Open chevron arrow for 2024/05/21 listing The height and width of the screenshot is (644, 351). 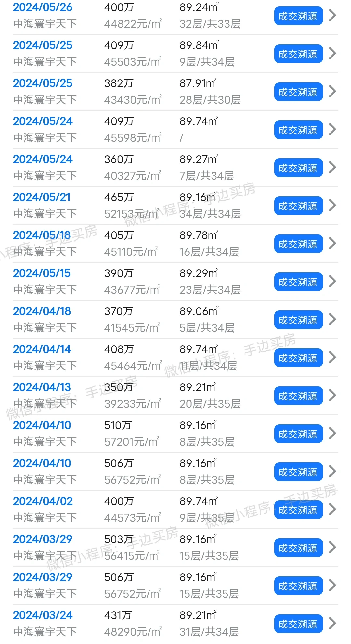point(332,205)
